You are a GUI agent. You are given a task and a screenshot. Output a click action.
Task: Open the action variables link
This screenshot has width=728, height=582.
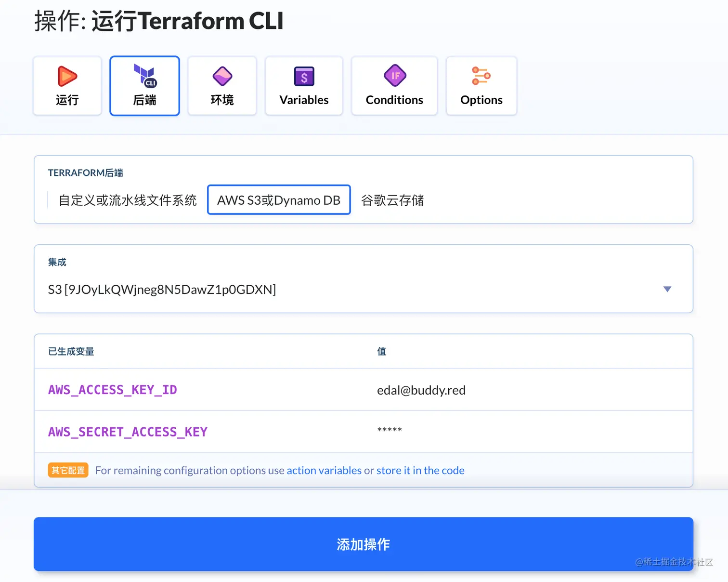(324, 470)
